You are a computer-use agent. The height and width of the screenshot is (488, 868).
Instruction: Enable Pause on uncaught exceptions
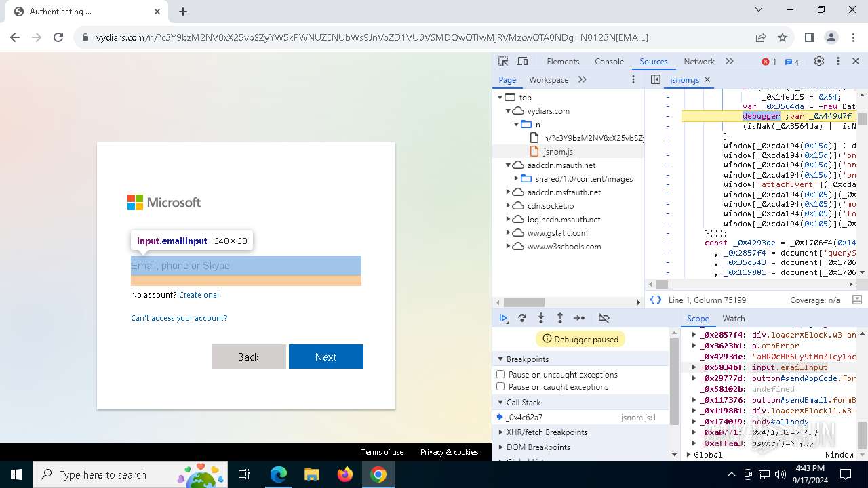pyautogui.click(x=500, y=374)
